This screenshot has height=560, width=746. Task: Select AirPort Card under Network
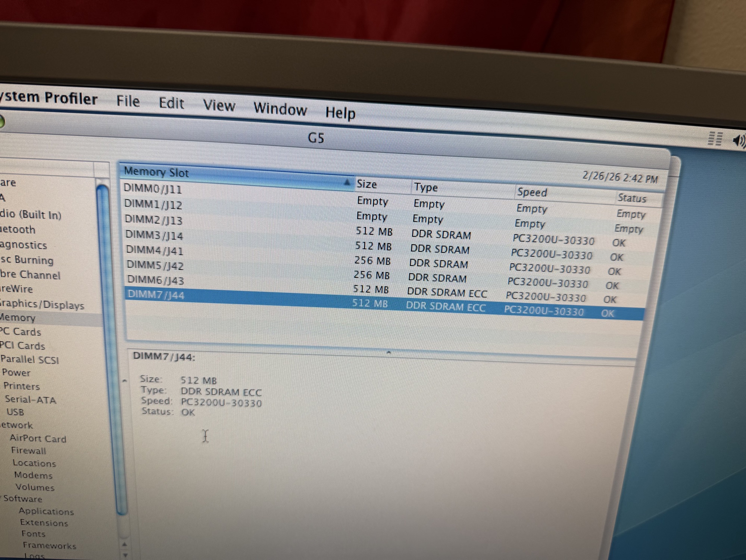38,439
